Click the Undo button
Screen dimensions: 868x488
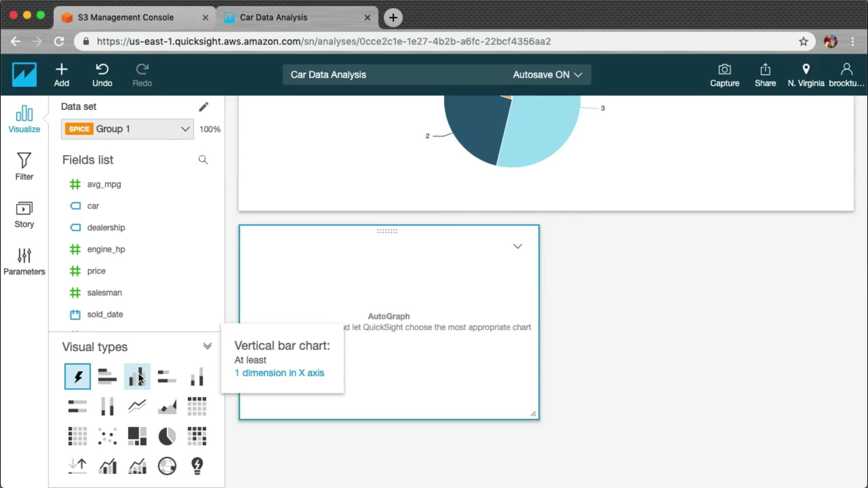(102, 75)
